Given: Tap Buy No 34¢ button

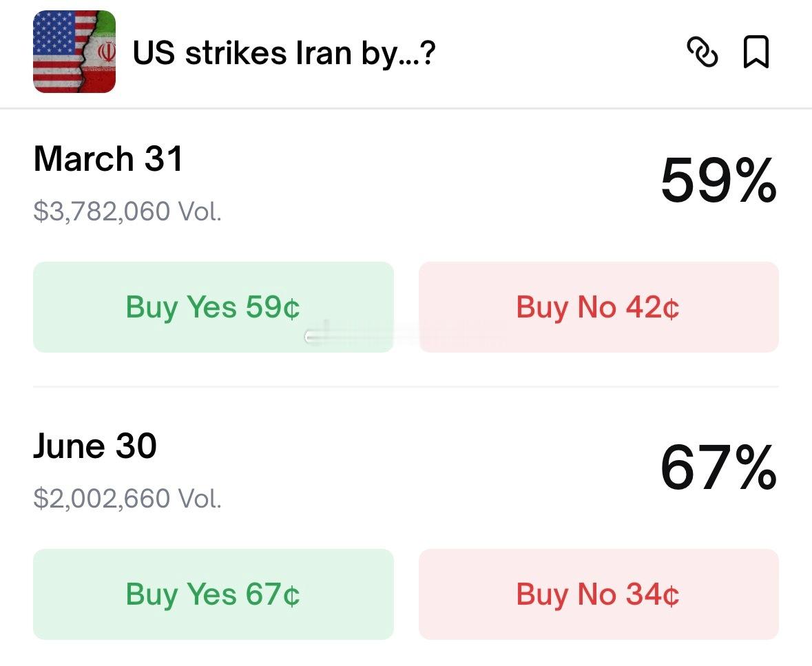Looking at the screenshot, I should [598, 594].
